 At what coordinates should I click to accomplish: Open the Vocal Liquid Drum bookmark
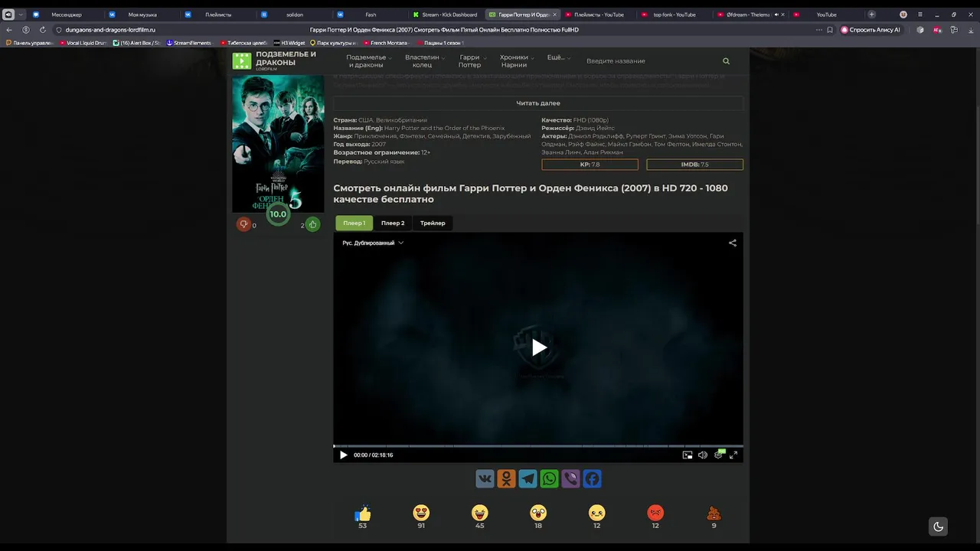(x=83, y=43)
